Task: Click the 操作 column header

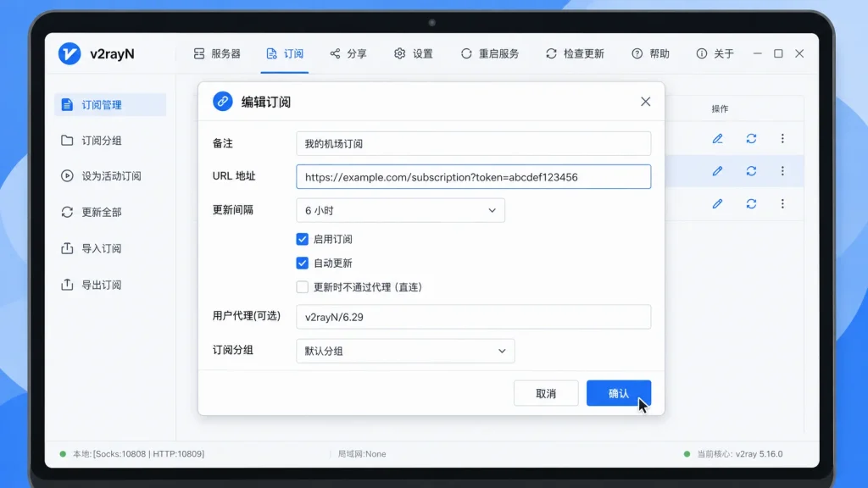Action: [x=720, y=109]
